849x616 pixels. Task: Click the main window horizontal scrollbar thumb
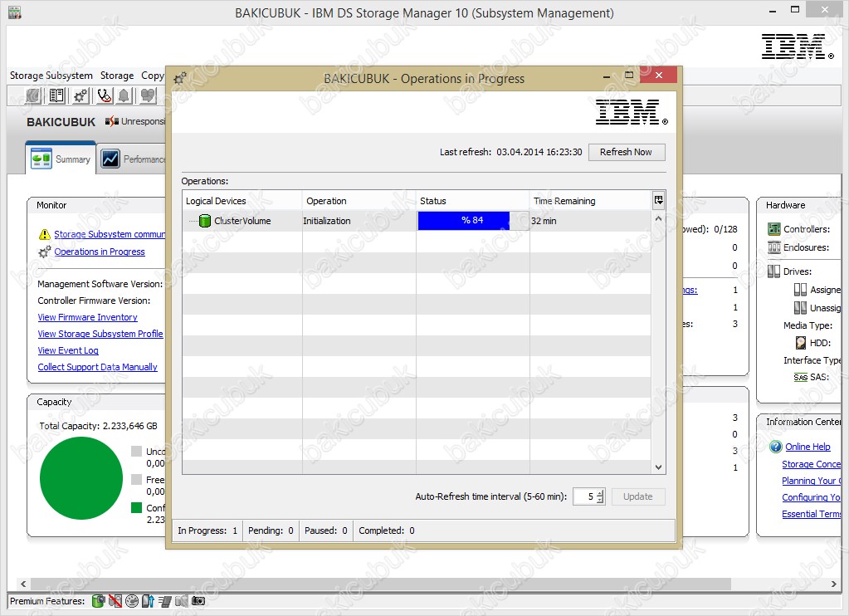381,584
